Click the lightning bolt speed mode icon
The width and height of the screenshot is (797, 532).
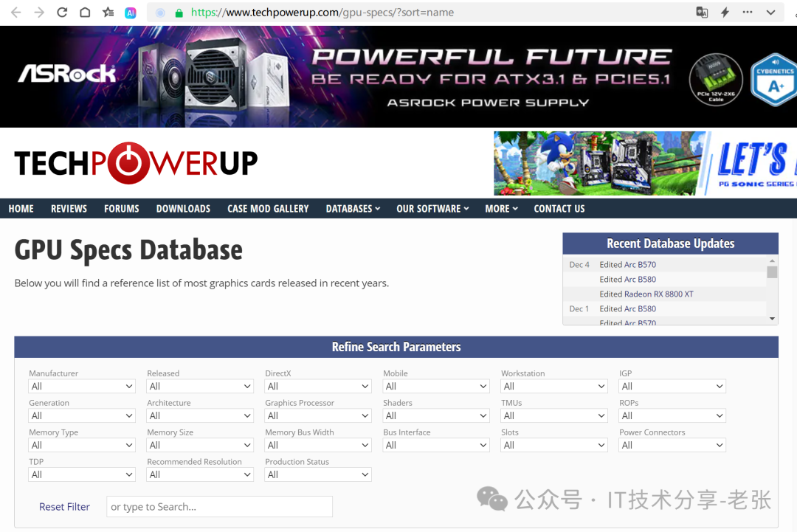(x=725, y=13)
